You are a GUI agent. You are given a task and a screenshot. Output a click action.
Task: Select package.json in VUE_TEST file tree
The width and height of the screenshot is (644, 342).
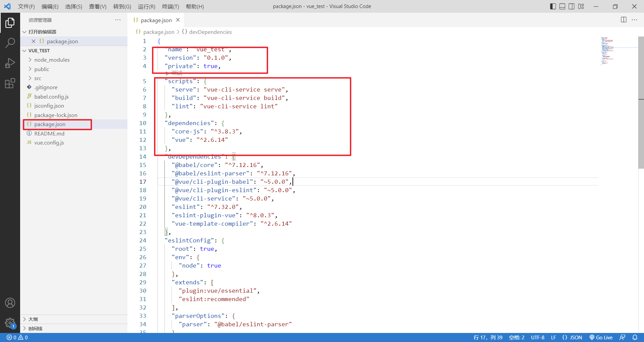(74, 124)
